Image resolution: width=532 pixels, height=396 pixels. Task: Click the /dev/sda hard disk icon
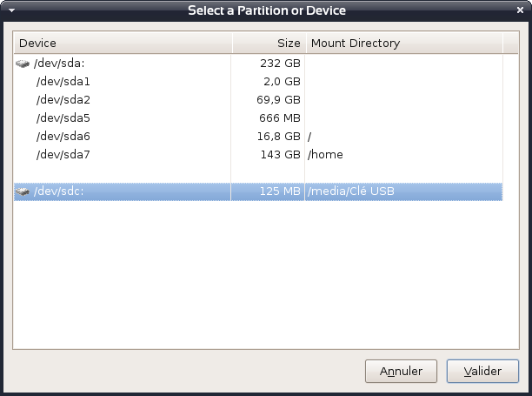(23, 64)
